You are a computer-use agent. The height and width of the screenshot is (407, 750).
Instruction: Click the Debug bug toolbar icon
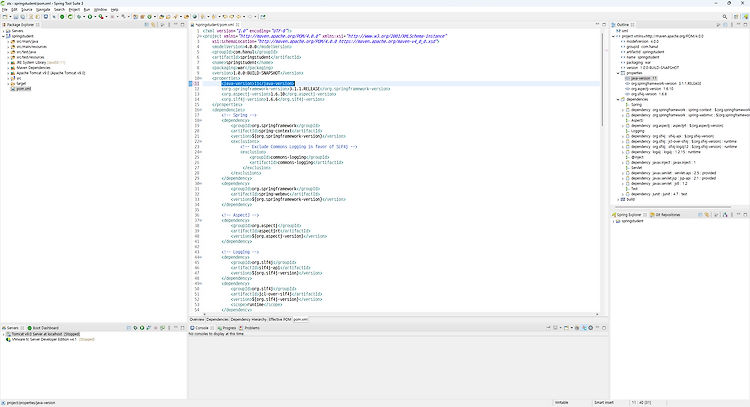click(79, 17)
